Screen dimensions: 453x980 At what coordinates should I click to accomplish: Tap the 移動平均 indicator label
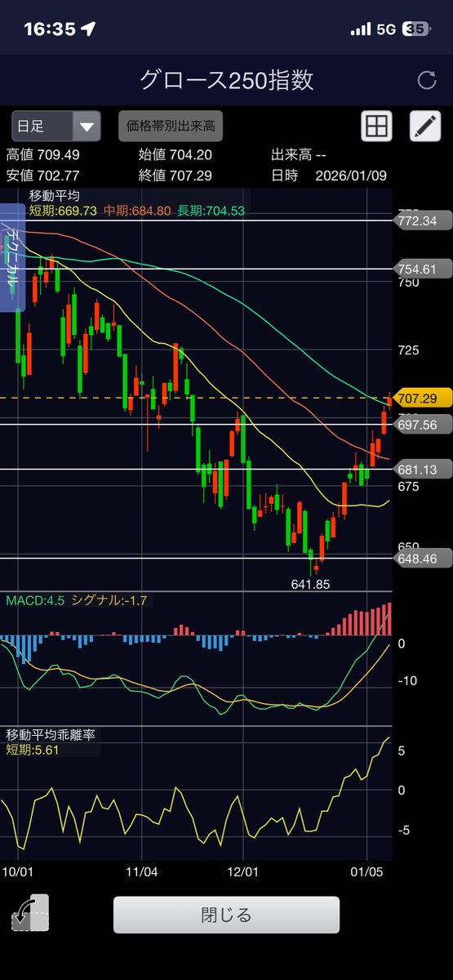pyautogui.click(x=53, y=196)
